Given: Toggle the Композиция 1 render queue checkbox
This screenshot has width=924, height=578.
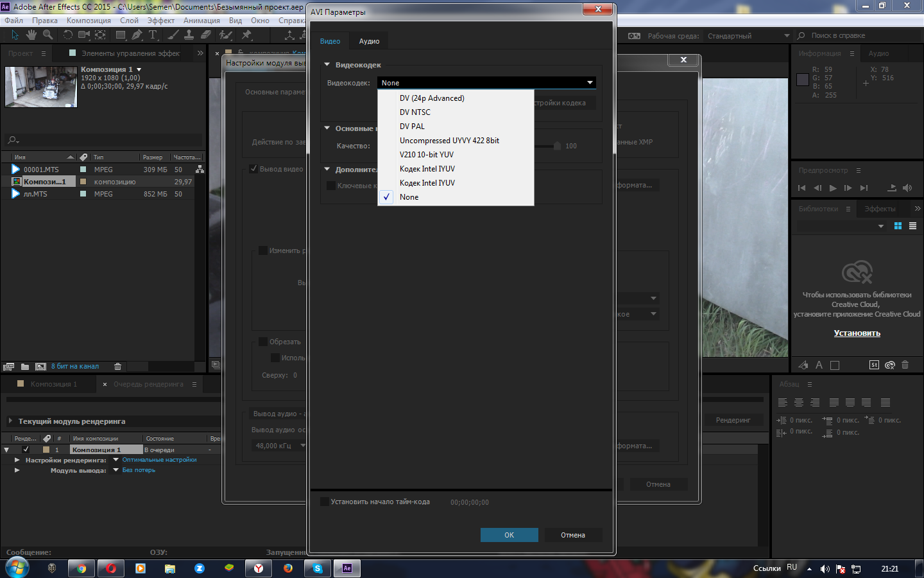Looking at the screenshot, I should [x=26, y=450].
